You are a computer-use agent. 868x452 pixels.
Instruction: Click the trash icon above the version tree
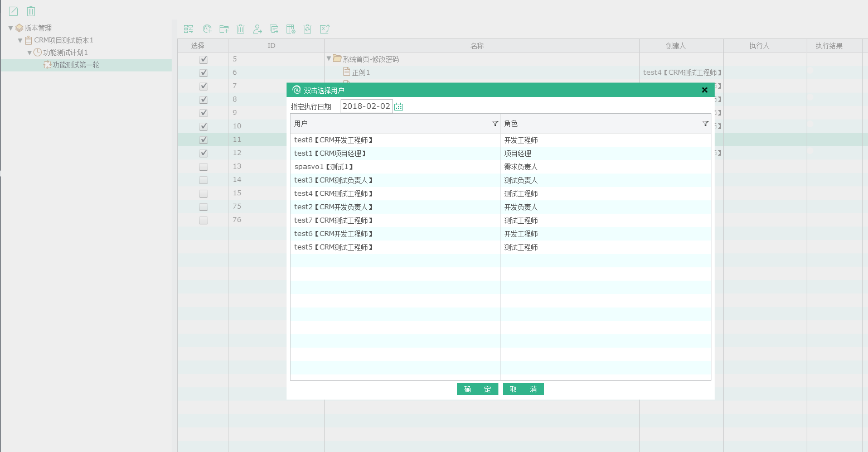tap(31, 11)
